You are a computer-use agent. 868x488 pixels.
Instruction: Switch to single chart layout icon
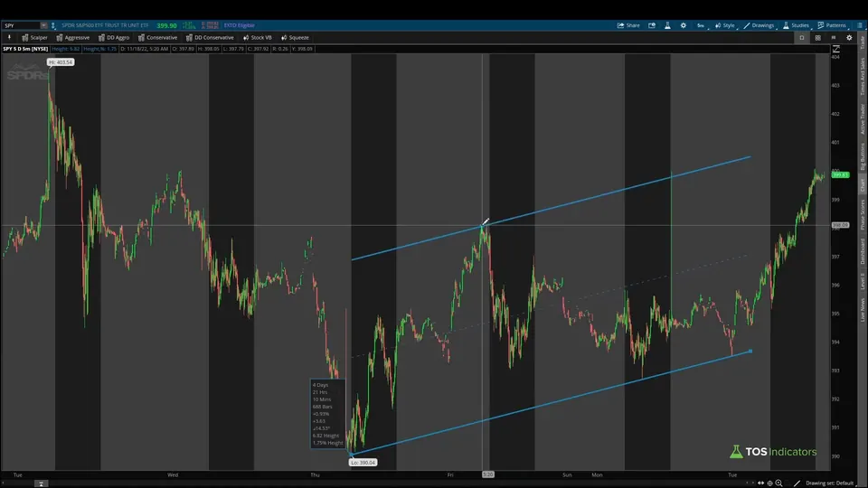[x=802, y=38]
